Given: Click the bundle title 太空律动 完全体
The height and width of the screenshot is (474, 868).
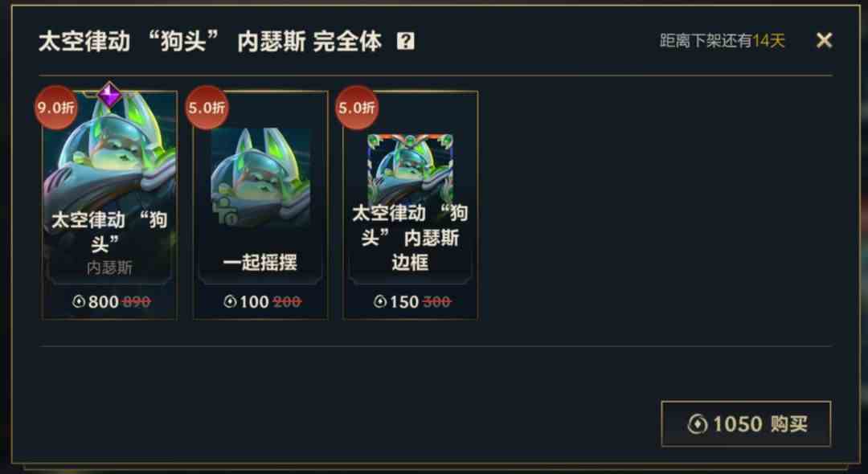Looking at the screenshot, I should coord(211,42).
